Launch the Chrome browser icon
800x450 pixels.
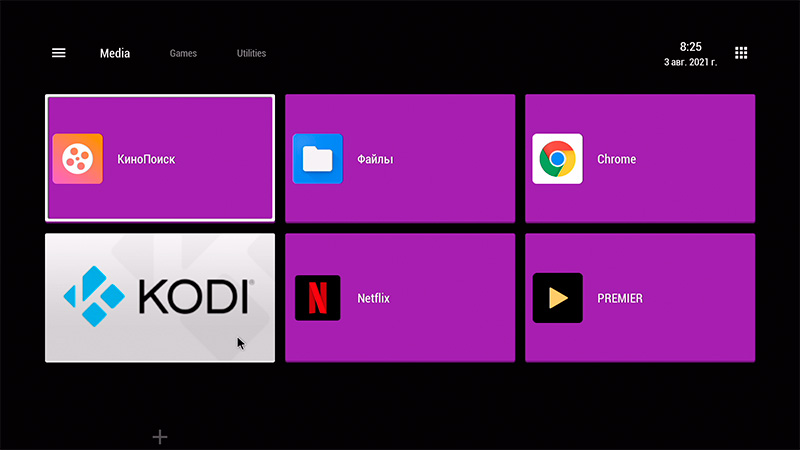557,159
